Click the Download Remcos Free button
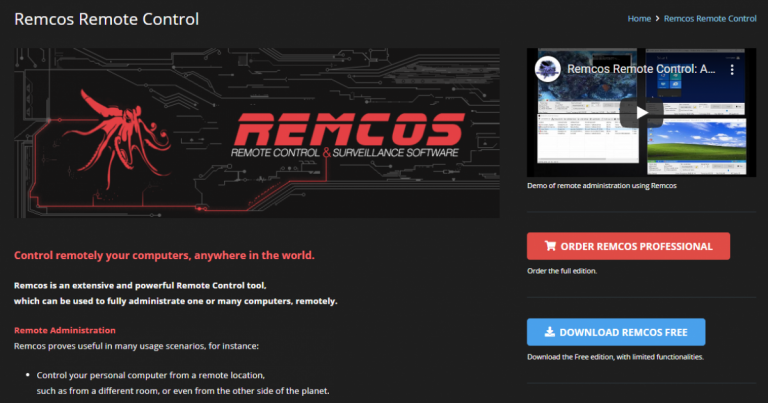The image size is (768, 403). point(616,332)
